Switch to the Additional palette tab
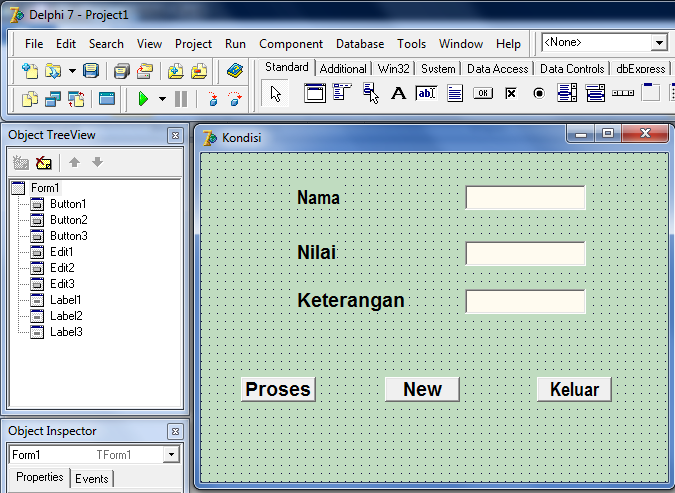675x493 pixels. (343, 69)
